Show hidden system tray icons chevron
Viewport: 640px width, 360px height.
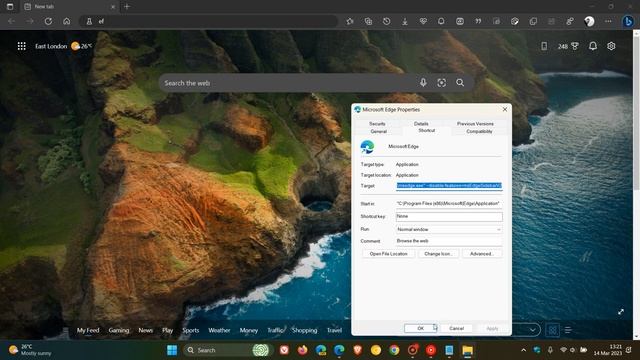(523, 350)
